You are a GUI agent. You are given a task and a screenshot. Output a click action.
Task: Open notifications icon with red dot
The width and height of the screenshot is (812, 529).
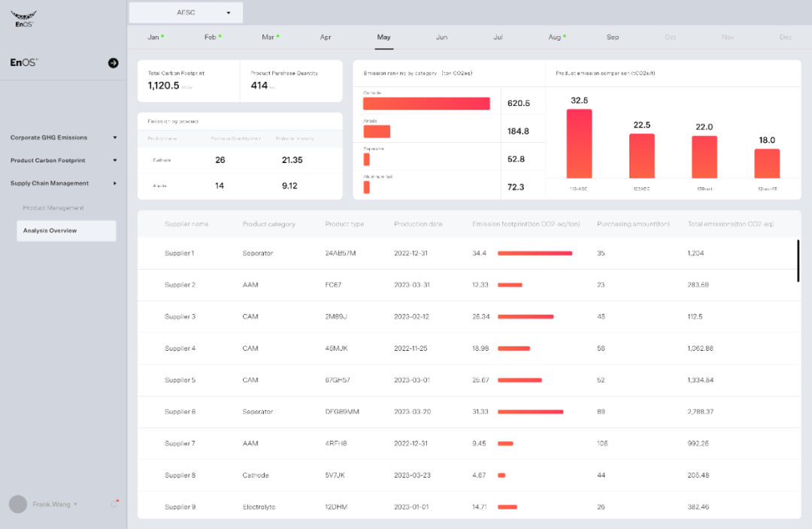click(x=114, y=503)
